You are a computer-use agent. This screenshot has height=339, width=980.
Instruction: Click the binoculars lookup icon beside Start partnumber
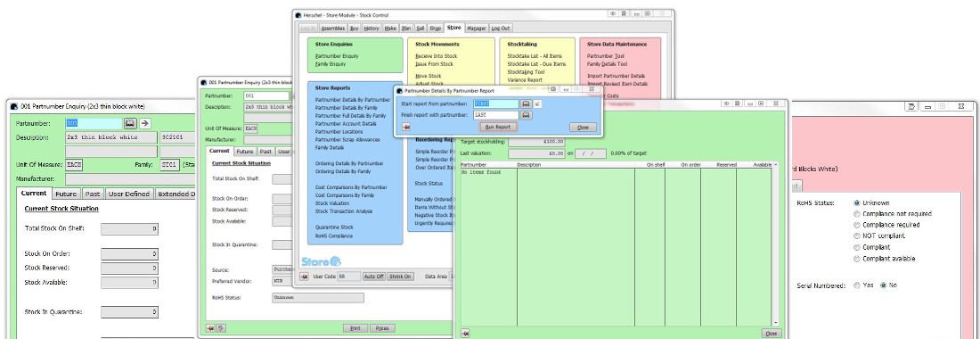coord(527,103)
